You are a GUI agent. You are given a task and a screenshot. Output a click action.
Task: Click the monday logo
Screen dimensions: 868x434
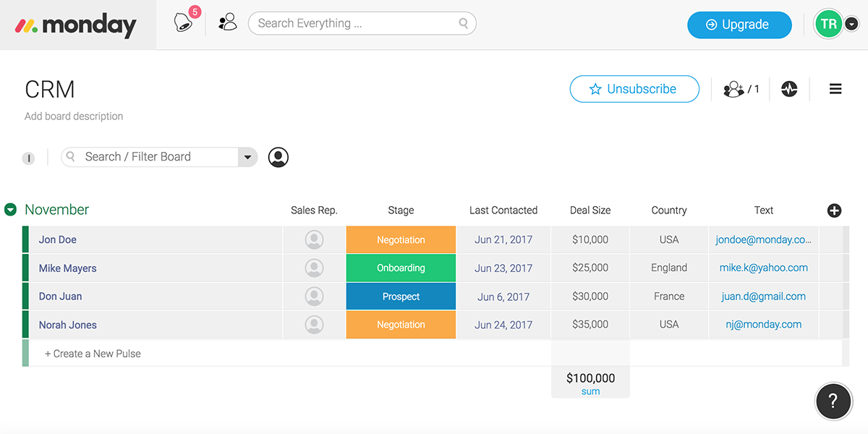(x=76, y=26)
